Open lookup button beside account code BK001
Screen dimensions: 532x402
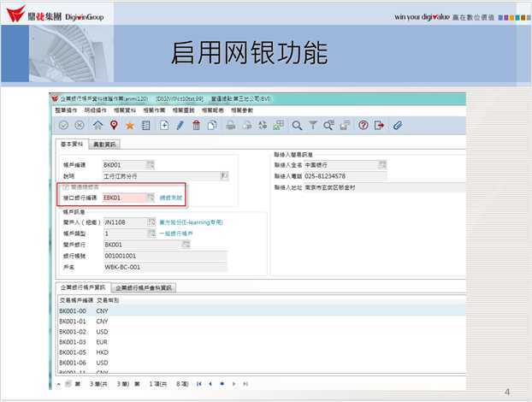point(150,165)
